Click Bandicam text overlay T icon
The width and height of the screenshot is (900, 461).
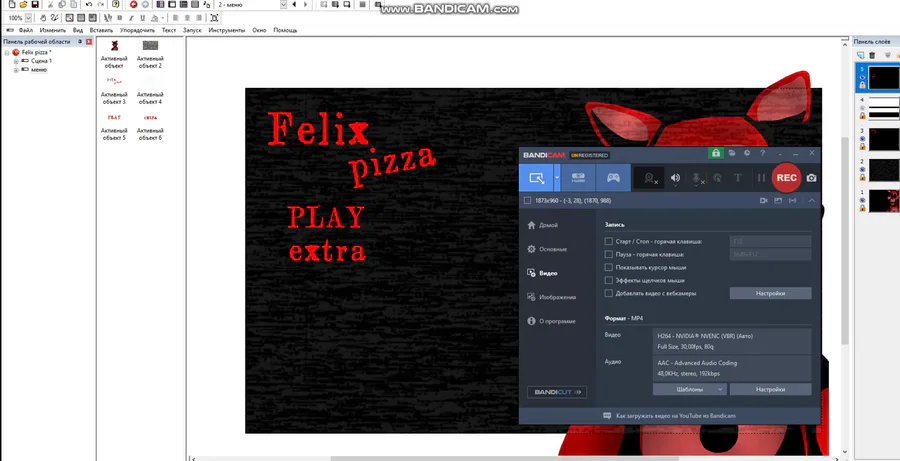[738, 178]
